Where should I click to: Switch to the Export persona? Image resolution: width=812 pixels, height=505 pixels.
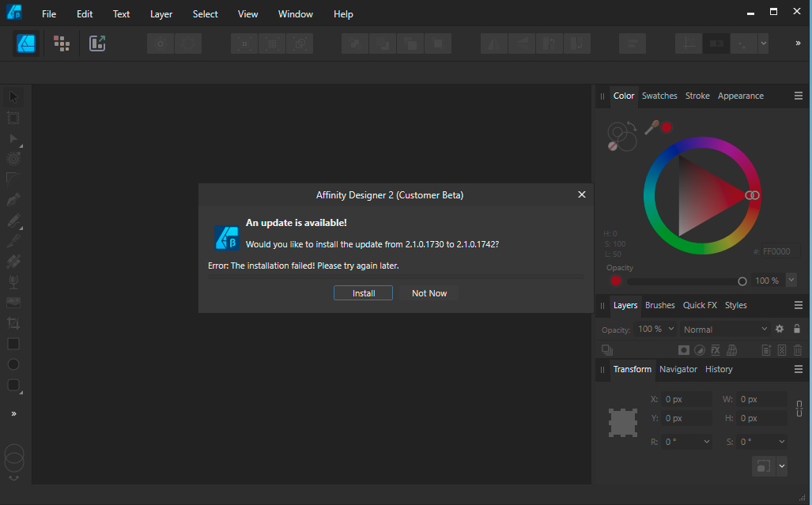coord(97,43)
